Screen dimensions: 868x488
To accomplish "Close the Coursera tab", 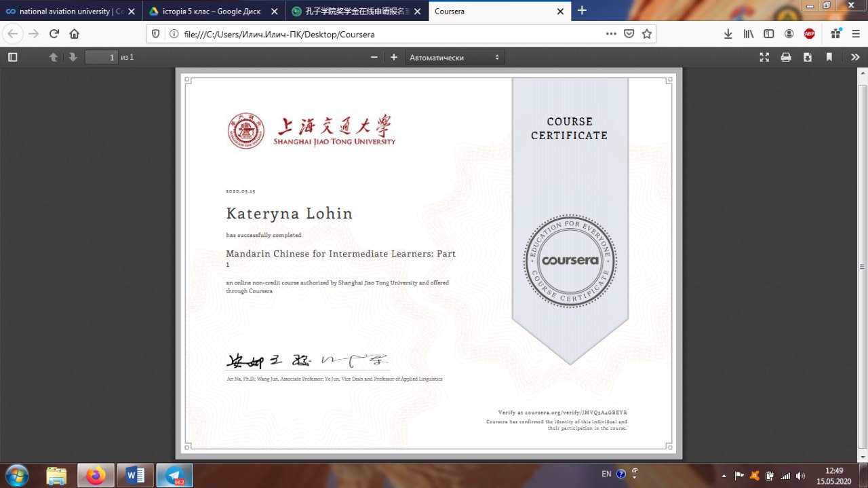I will click(x=560, y=11).
